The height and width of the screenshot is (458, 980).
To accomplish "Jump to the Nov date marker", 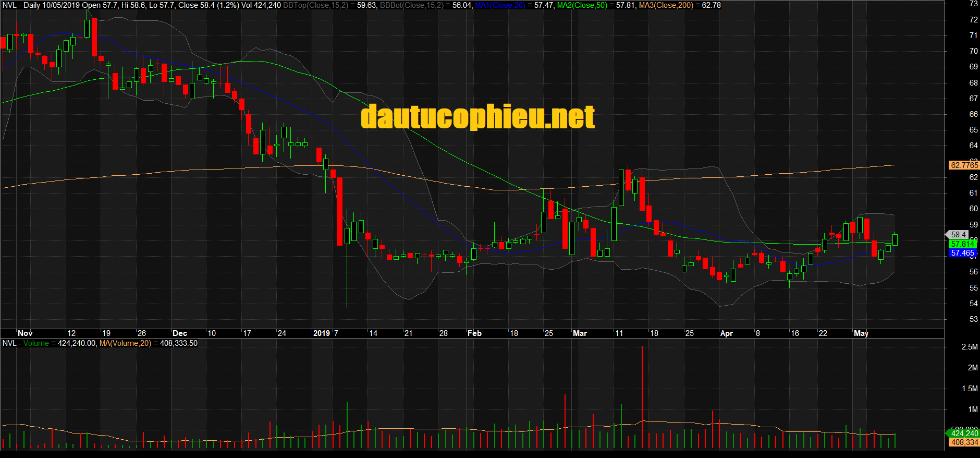I will pyautogui.click(x=25, y=333).
